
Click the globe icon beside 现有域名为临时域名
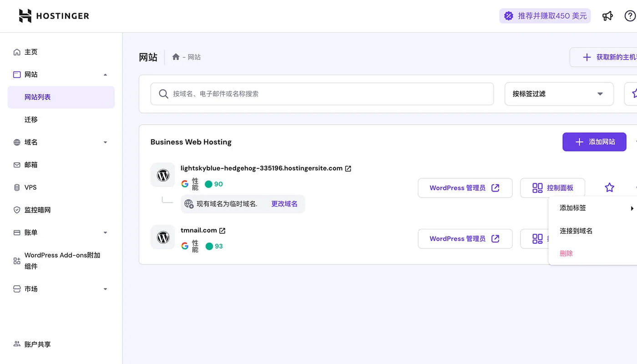[x=189, y=203]
